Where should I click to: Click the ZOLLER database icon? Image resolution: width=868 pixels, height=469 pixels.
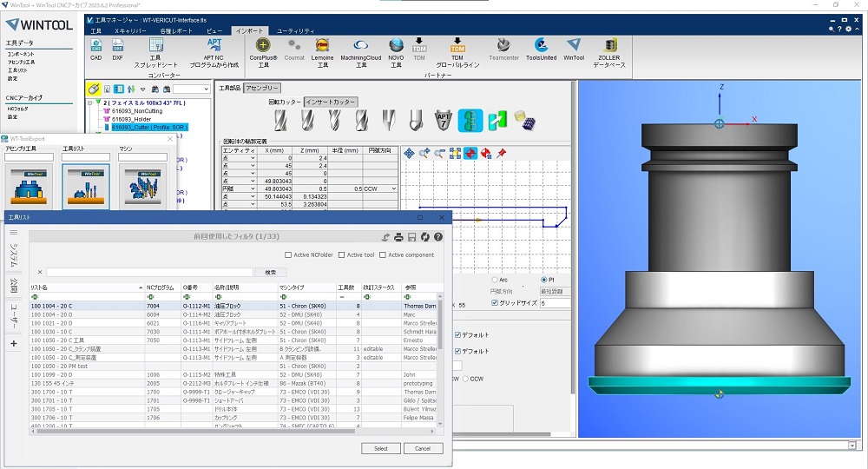click(608, 45)
